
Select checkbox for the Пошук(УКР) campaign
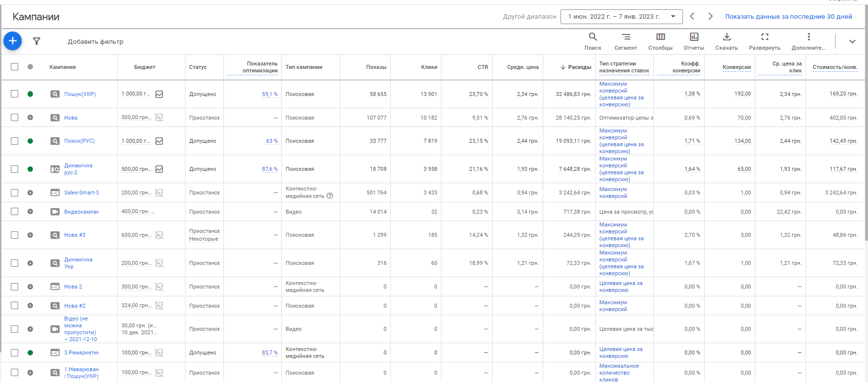(x=15, y=94)
